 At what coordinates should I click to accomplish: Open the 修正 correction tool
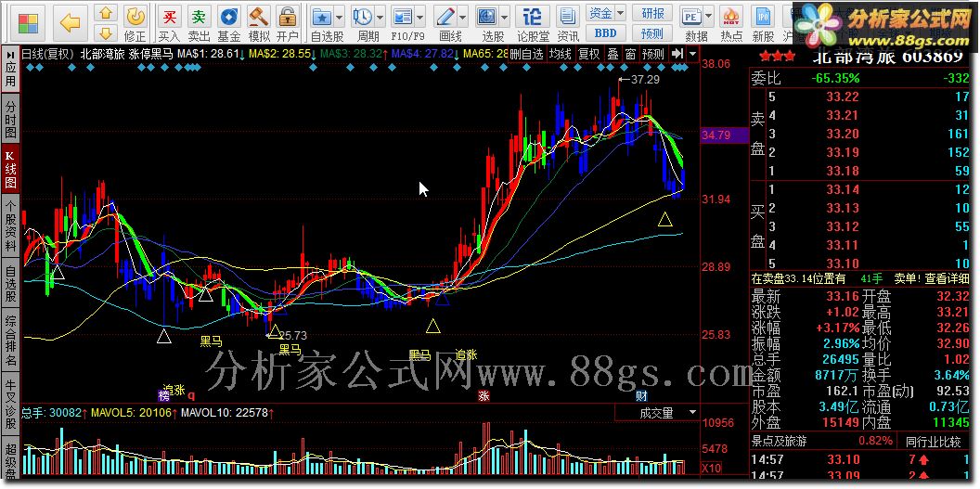(x=135, y=23)
